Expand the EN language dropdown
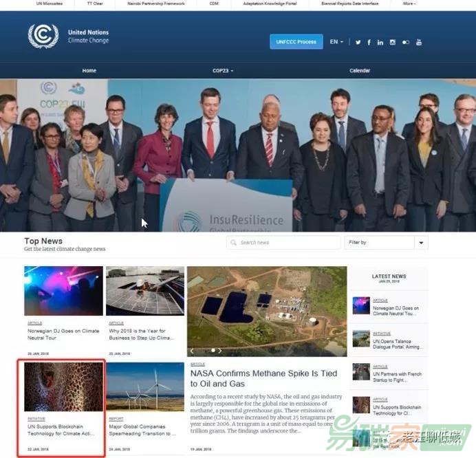Image resolution: width=476 pixels, height=458 pixels. pos(336,42)
